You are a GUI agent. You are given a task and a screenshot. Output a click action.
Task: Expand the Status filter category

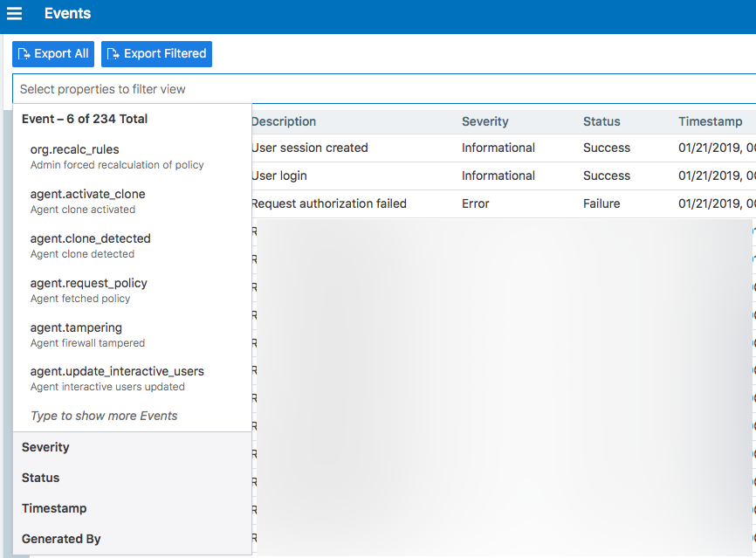pyautogui.click(x=41, y=478)
